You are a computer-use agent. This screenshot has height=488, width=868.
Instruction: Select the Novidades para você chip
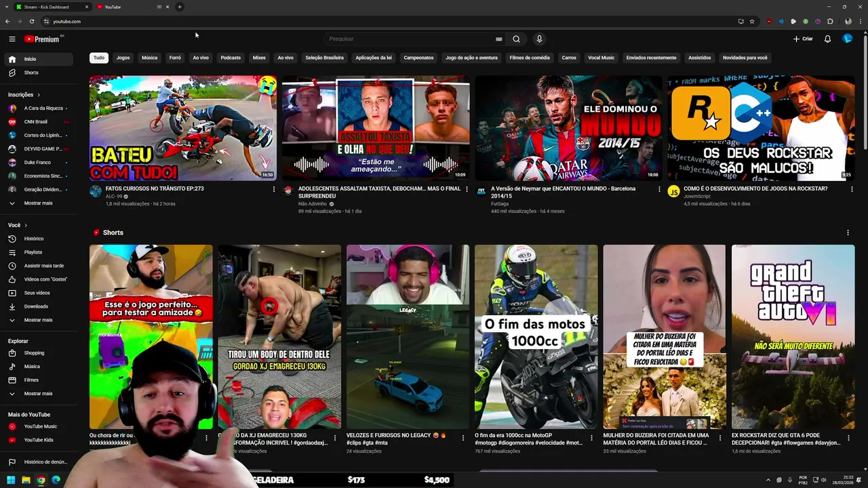pos(745,58)
